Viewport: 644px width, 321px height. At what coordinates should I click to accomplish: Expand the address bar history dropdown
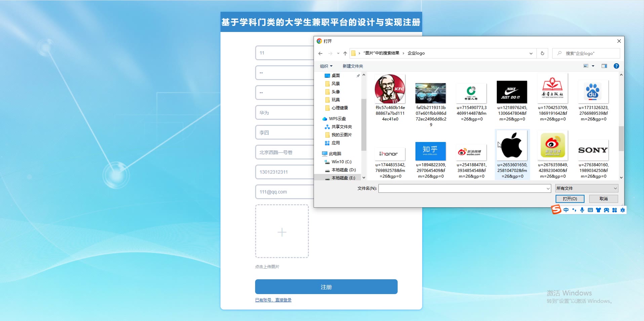(531, 53)
